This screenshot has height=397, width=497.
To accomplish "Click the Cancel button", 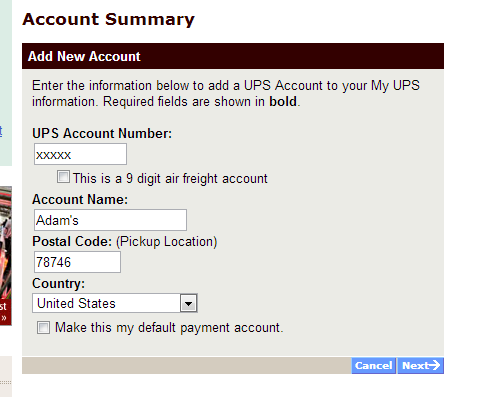I will (x=373, y=366).
